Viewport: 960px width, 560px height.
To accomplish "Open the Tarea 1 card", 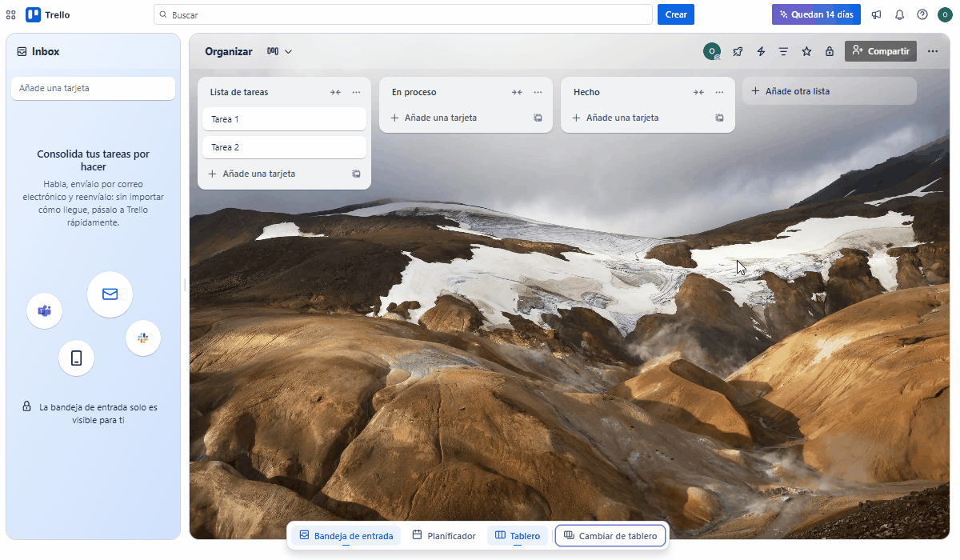I will coord(284,119).
